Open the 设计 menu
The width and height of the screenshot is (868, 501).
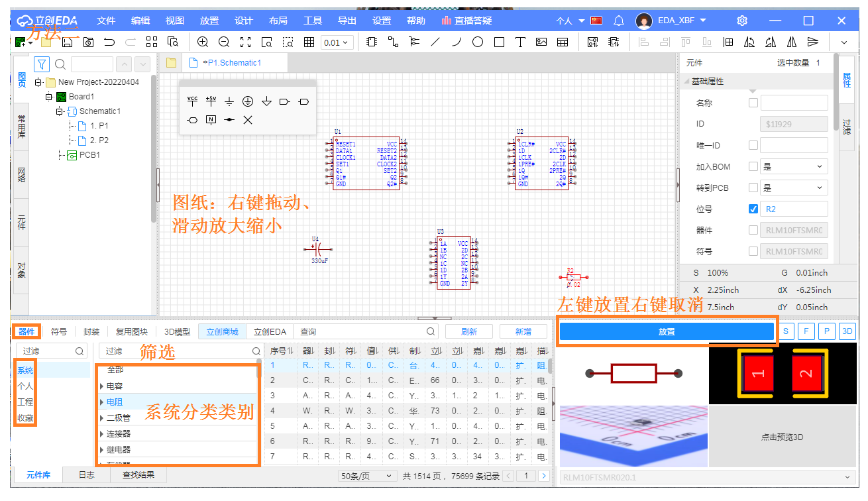click(x=243, y=20)
